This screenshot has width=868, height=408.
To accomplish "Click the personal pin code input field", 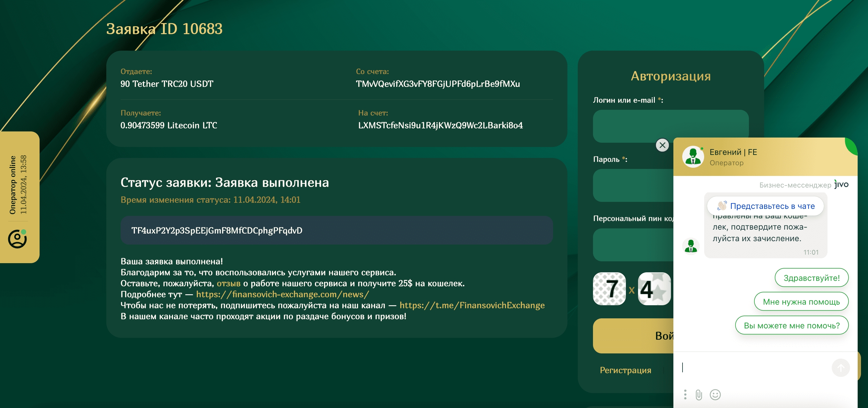I will click(x=633, y=245).
